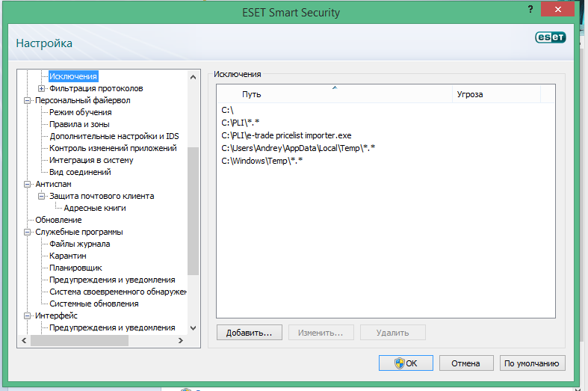
Task: Click the Отмена button
Action: [466, 363]
